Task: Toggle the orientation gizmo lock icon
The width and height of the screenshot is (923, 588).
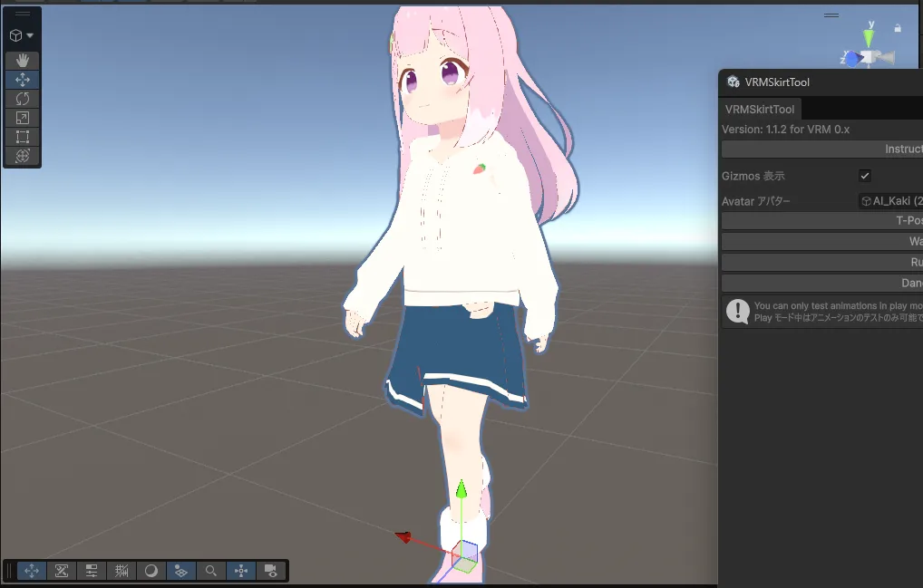Action: point(898,28)
